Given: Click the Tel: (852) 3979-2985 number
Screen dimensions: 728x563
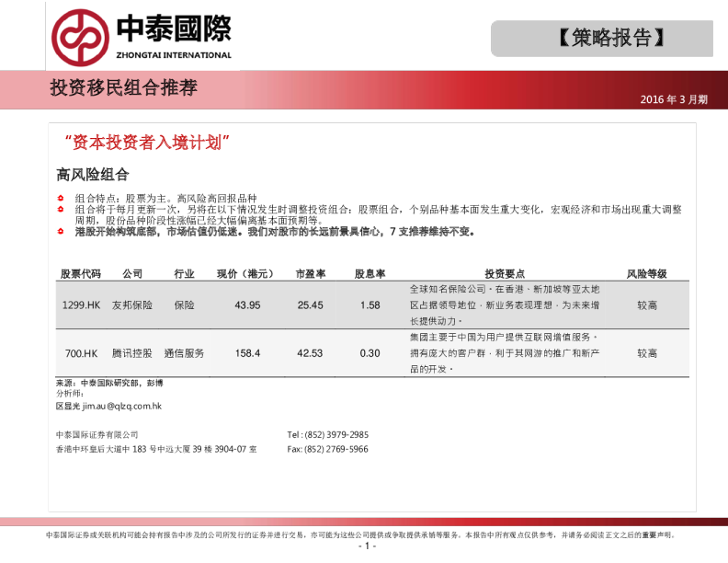Looking at the screenshot, I should [x=328, y=435].
